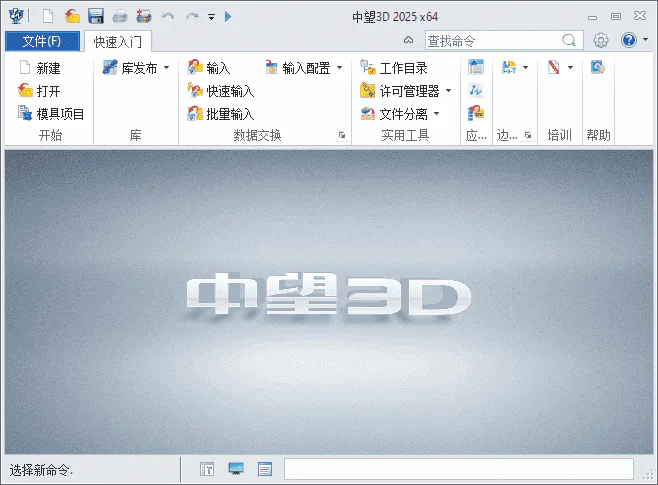The width and height of the screenshot is (658, 485).
Task: Switch to the 快速入门 tab
Action: click(118, 42)
